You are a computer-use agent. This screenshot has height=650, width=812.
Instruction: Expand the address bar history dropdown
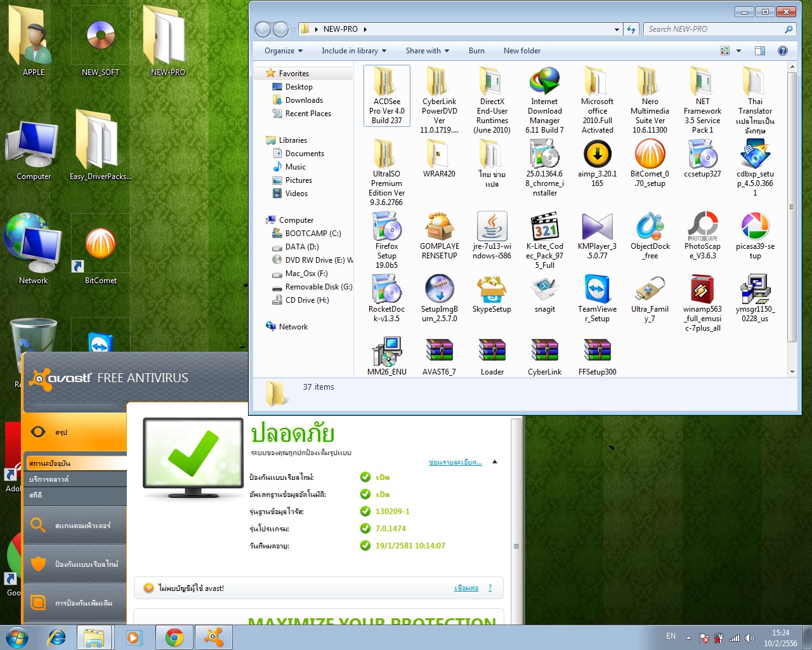coord(617,29)
